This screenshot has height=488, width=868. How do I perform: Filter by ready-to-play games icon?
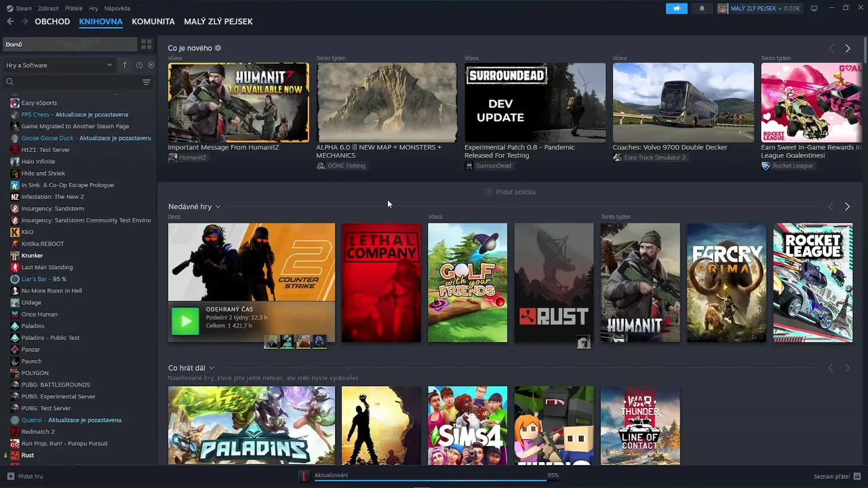(151, 65)
